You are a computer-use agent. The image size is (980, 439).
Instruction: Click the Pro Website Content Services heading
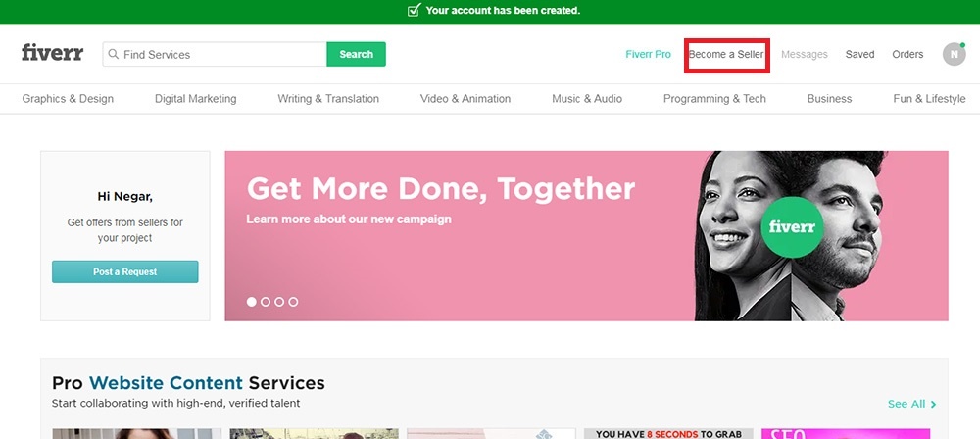tap(188, 382)
